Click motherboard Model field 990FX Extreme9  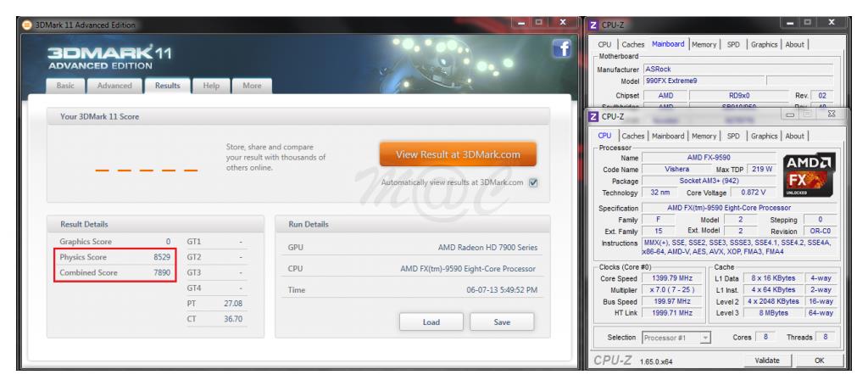pos(704,81)
